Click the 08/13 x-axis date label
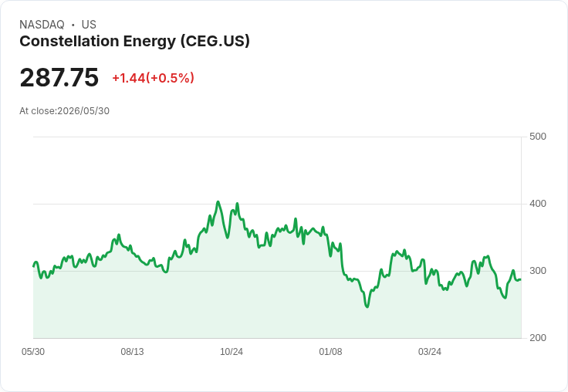The width and height of the screenshot is (568, 392). coord(132,352)
